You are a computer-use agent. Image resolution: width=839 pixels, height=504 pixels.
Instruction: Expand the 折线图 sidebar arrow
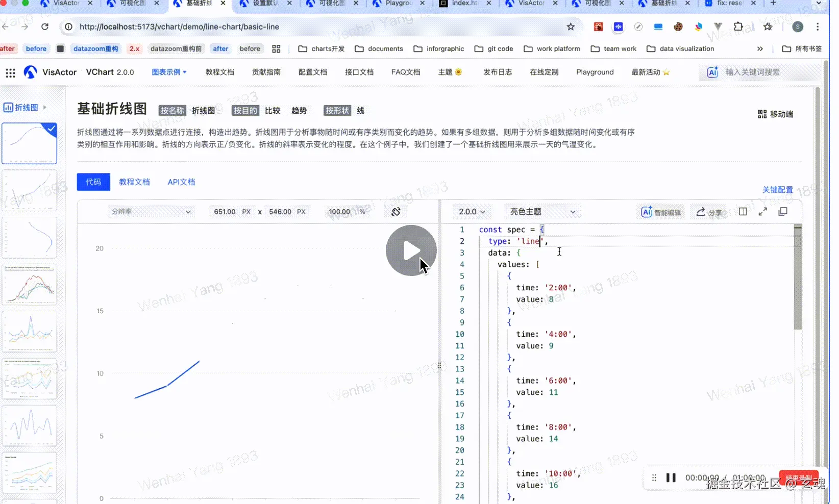point(45,108)
